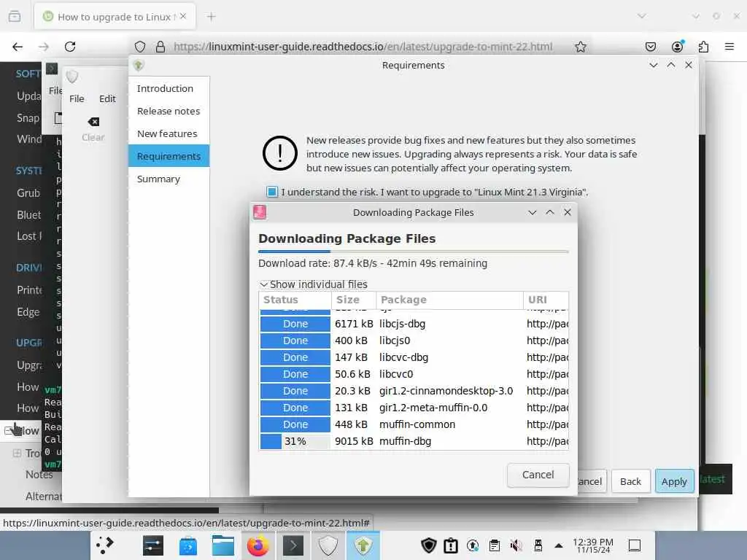The width and height of the screenshot is (747, 560).
Task: Bookmark this page with the star icon
Action: point(580,47)
